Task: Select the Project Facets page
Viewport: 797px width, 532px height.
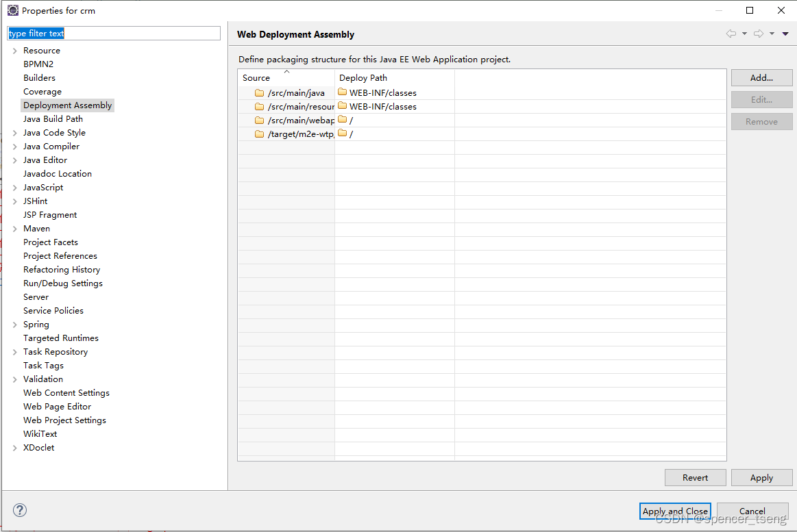Action: (x=50, y=242)
